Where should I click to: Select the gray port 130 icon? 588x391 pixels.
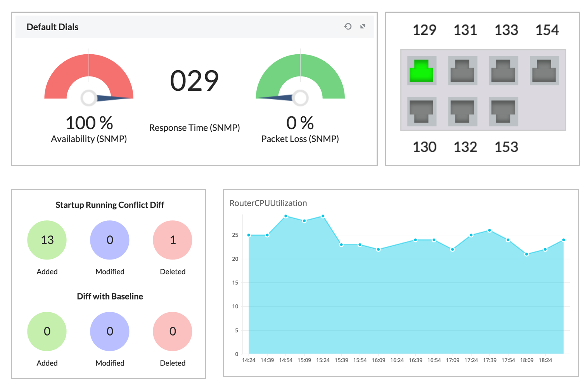coord(422,111)
